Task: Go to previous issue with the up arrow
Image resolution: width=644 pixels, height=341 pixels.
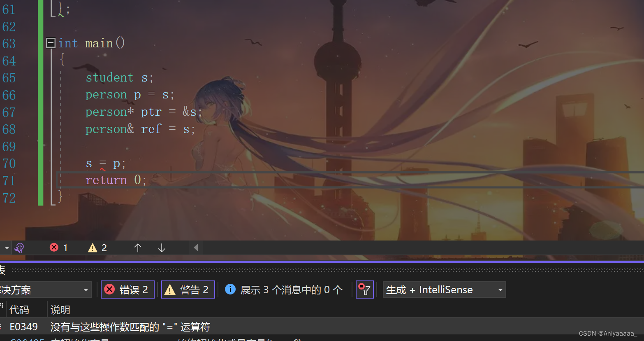Action: (138, 248)
